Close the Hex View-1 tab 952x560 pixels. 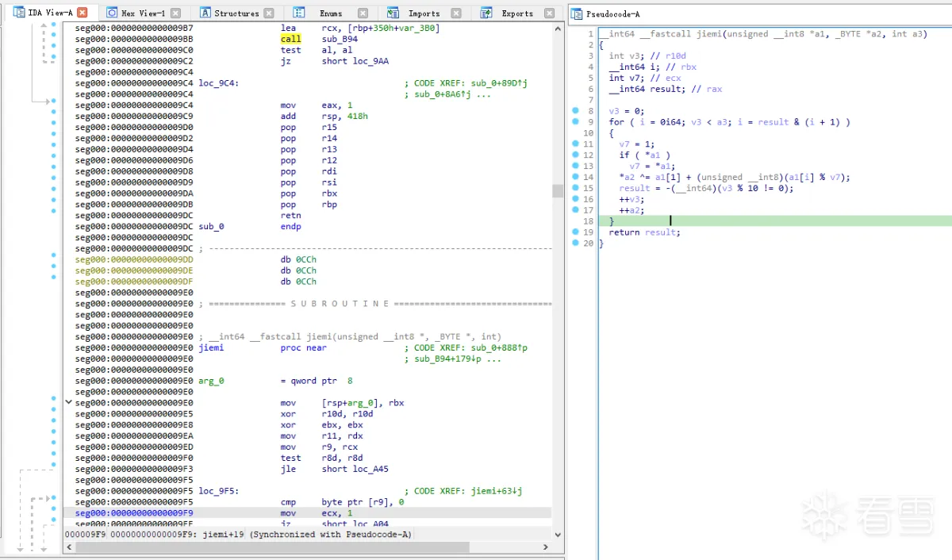(175, 13)
